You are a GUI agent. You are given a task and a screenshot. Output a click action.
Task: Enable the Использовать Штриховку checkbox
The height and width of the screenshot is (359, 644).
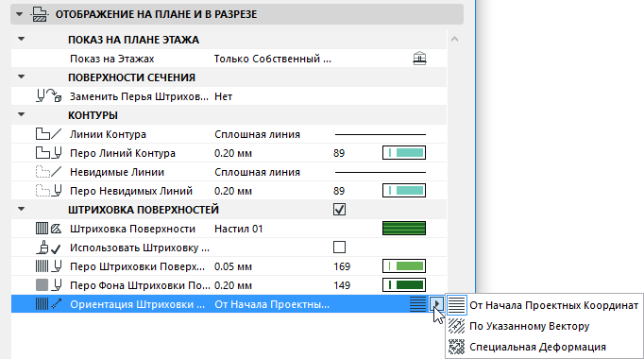[x=339, y=248]
